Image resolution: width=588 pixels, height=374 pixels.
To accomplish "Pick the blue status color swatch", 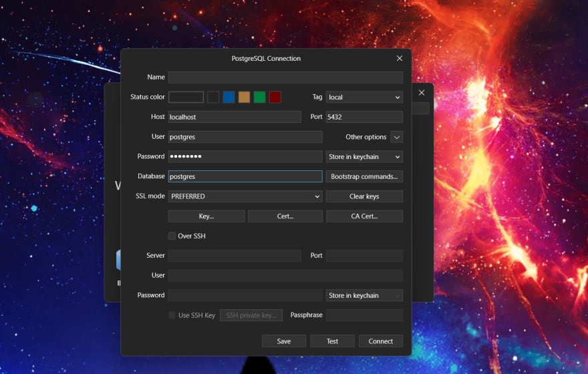I will coord(229,97).
